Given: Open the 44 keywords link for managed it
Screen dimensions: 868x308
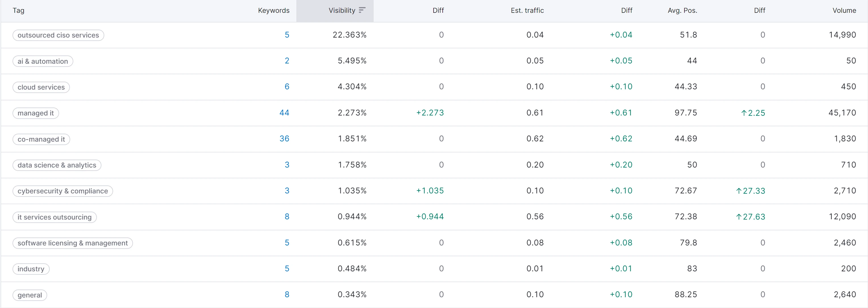Looking at the screenshot, I should (x=284, y=113).
